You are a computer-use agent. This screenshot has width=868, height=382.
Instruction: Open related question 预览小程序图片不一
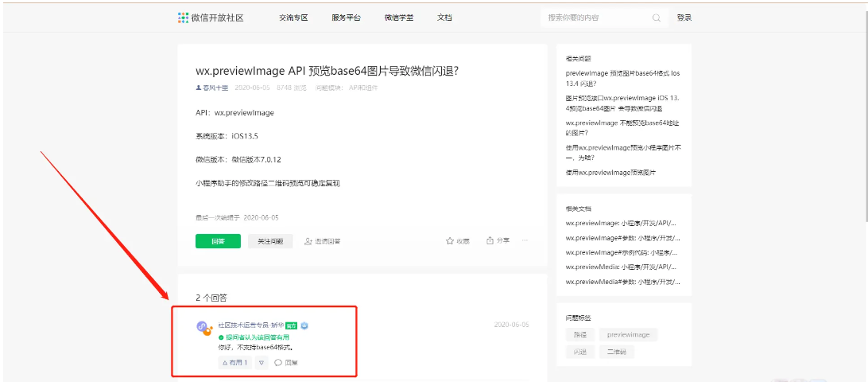[x=622, y=153]
